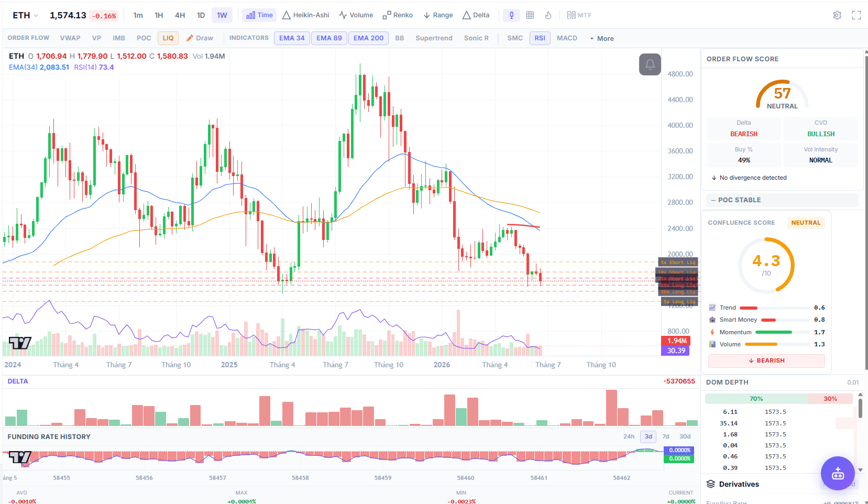This screenshot has width=868, height=504.
Task: Click the 70% DOM depth bid bar
Action: click(x=756, y=399)
